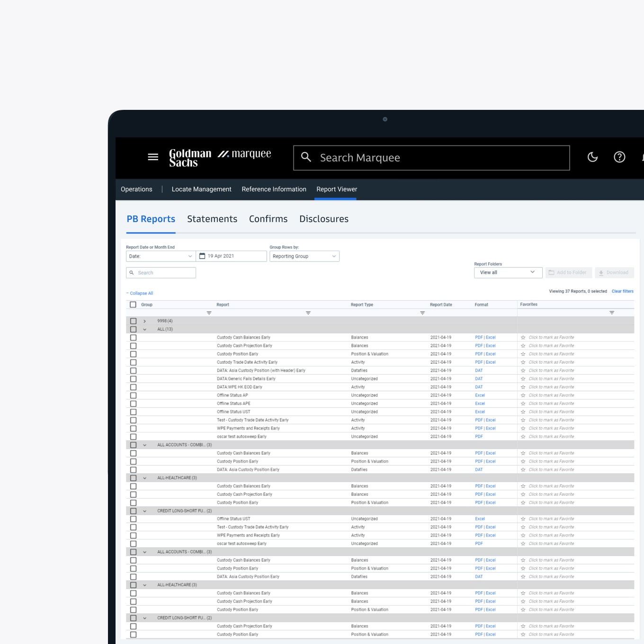Open the Reporting Group dropdown
This screenshot has width=644, height=644.
(304, 256)
